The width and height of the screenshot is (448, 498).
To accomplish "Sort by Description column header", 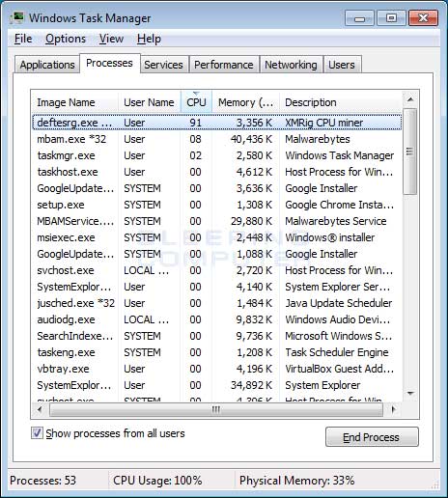I will click(x=341, y=102).
